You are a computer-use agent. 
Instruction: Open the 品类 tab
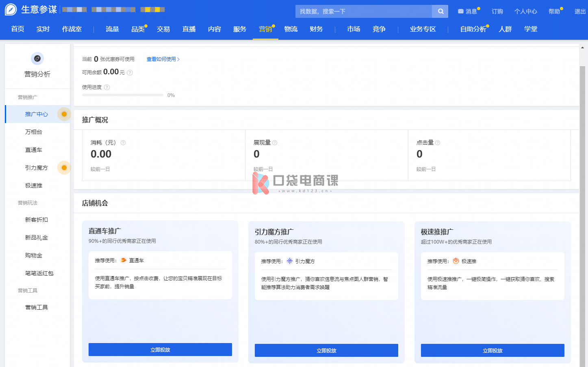[x=138, y=29]
